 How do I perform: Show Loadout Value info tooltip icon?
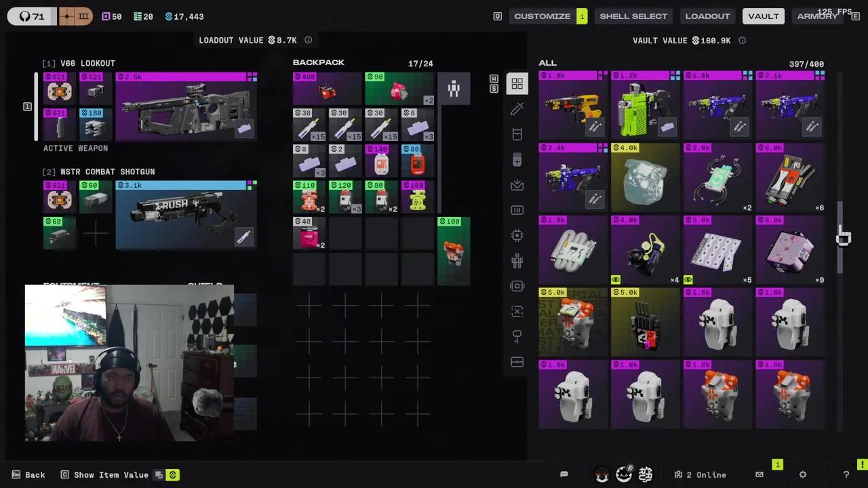(308, 40)
